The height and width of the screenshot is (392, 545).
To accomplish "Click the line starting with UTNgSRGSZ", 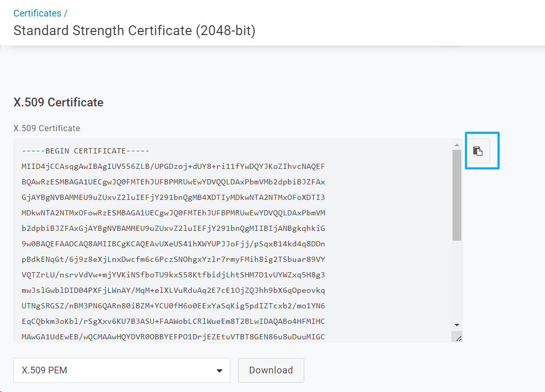I will pyautogui.click(x=173, y=306).
